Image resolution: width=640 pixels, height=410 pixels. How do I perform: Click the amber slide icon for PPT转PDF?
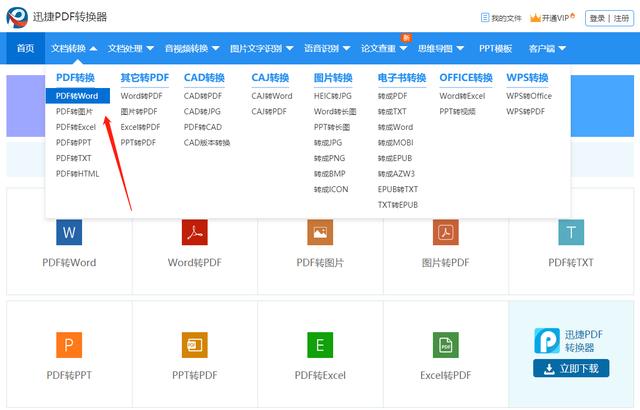(195, 345)
